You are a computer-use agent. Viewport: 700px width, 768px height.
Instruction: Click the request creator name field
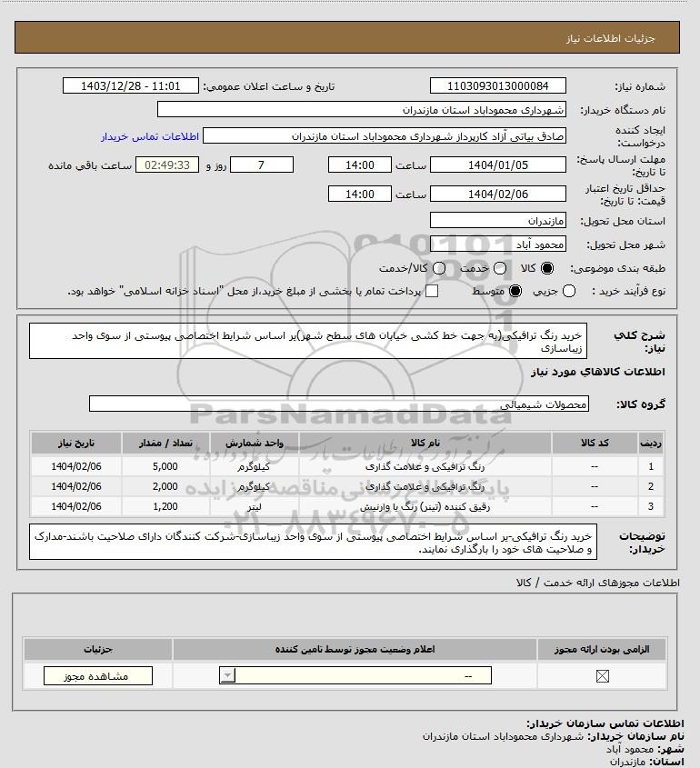pos(384,135)
